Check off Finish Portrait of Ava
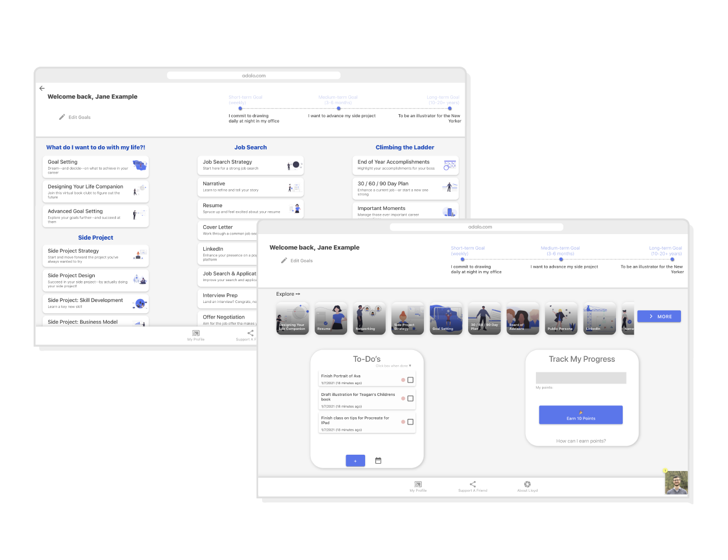728x560 pixels. [x=410, y=380]
